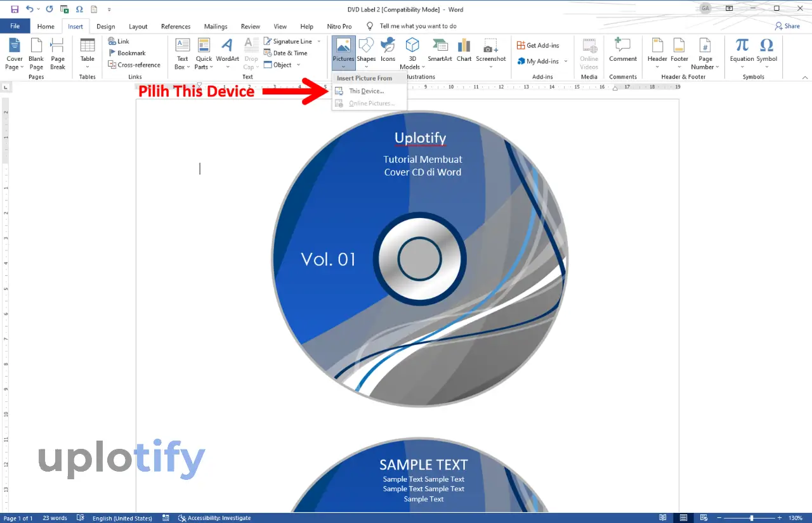Expand the Object dropdown arrow
This screenshot has width=812, height=523.
coord(298,65)
